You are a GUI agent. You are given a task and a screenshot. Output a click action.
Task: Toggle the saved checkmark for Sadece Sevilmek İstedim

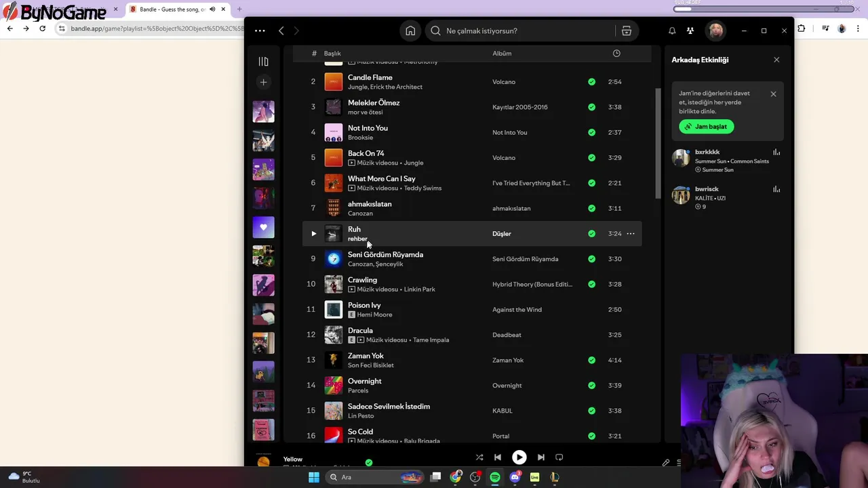592,411
